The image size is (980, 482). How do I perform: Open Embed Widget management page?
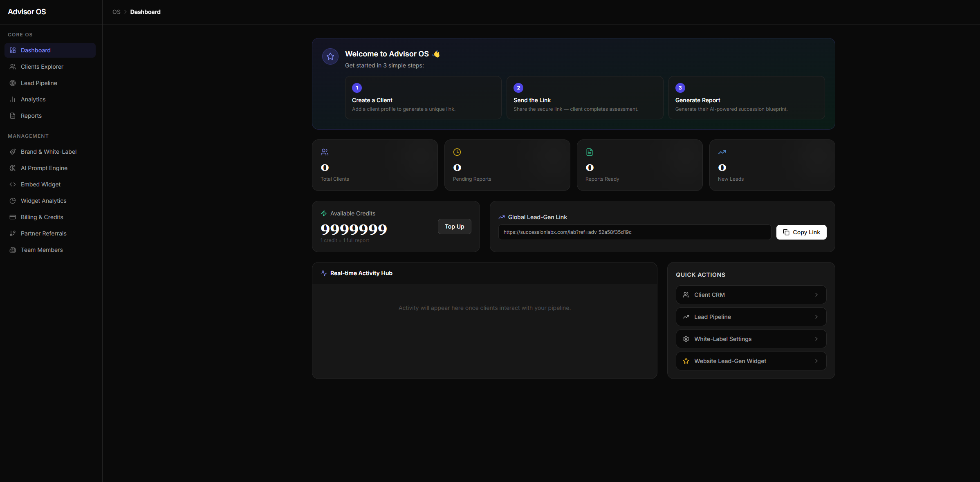click(x=50, y=184)
